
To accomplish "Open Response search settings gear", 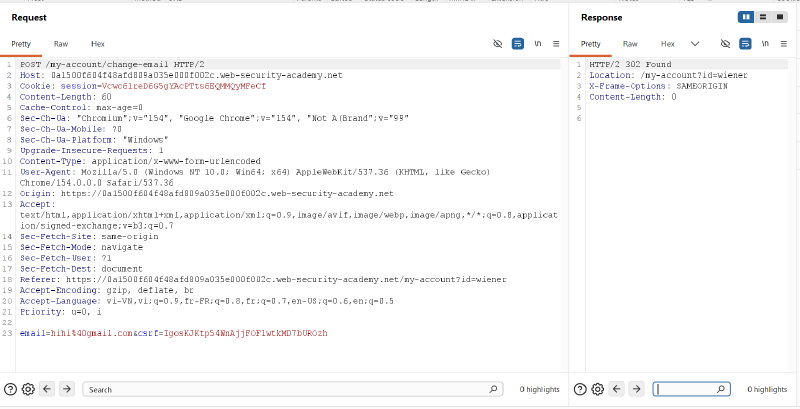I will coord(597,390).
